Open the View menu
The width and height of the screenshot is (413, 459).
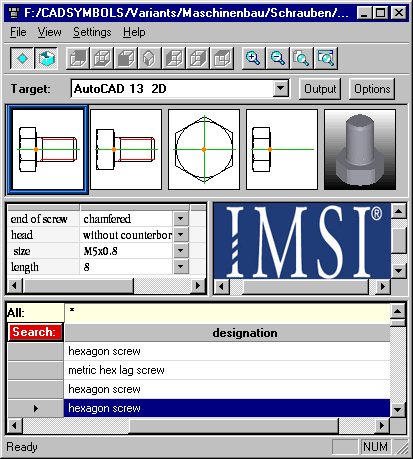click(49, 32)
